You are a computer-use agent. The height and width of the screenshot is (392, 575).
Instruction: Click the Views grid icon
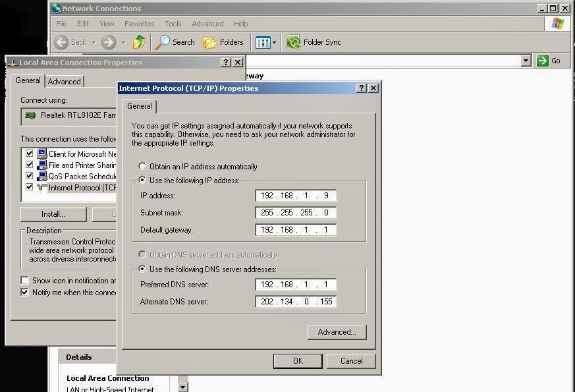(263, 43)
